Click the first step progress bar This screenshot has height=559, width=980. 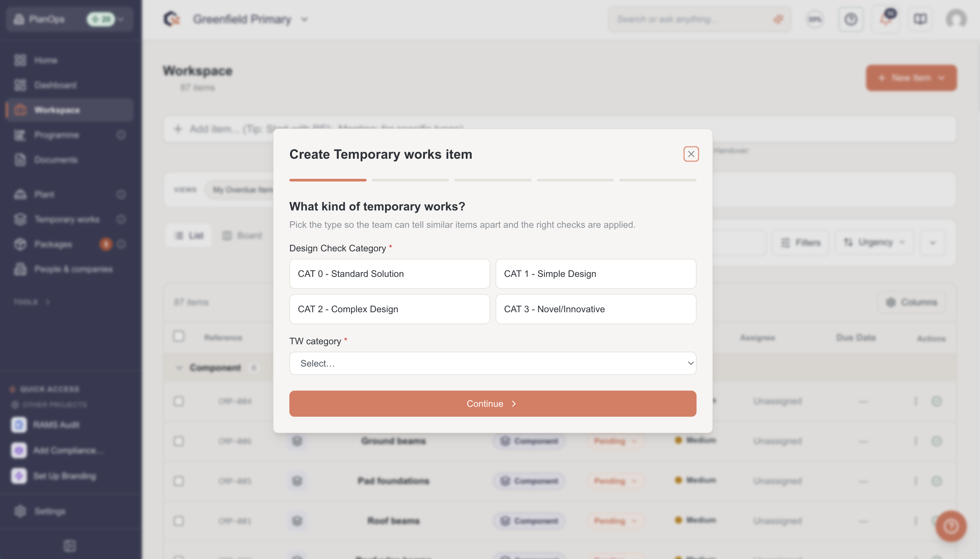coord(328,180)
